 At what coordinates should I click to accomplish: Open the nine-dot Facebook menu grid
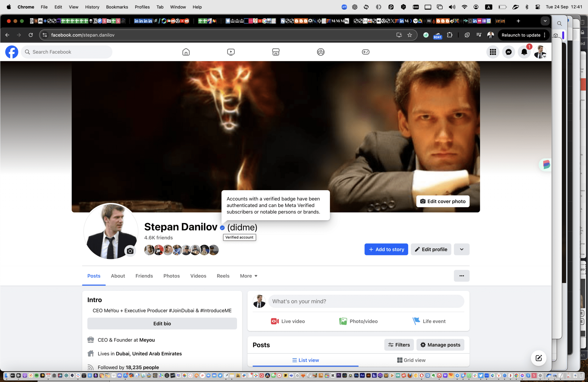point(493,52)
